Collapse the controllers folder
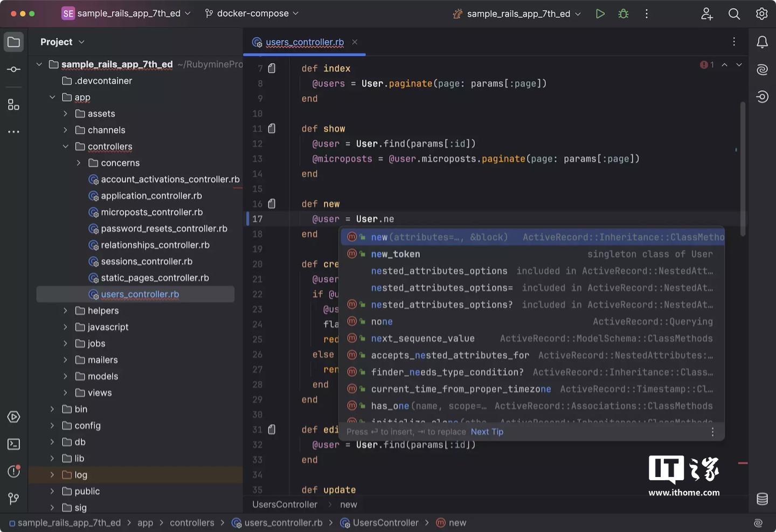 65,147
